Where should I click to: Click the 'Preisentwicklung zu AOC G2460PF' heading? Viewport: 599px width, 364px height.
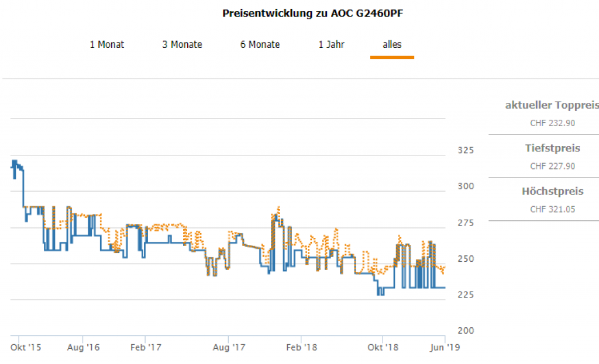[313, 13]
